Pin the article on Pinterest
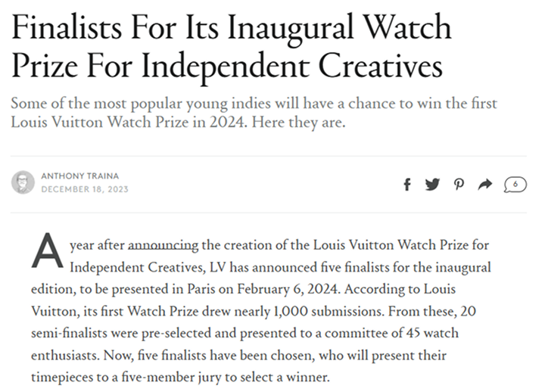 pos(459,185)
